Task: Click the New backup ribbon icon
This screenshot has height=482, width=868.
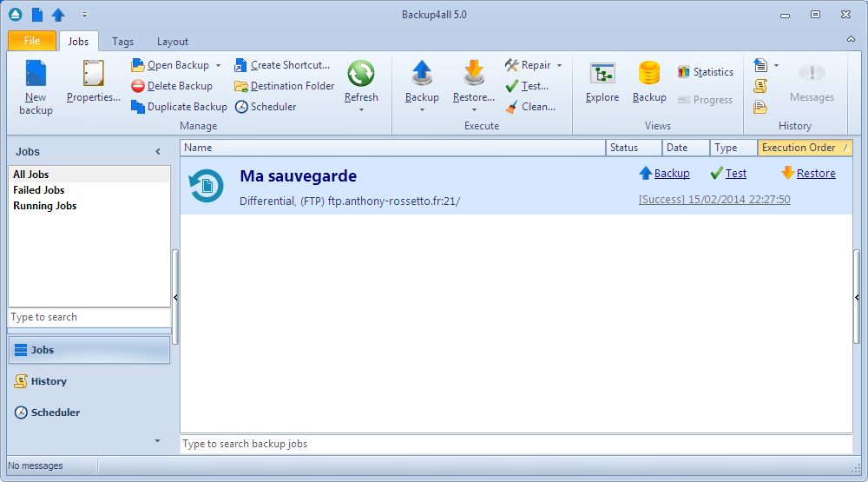Action: click(36, 74)
